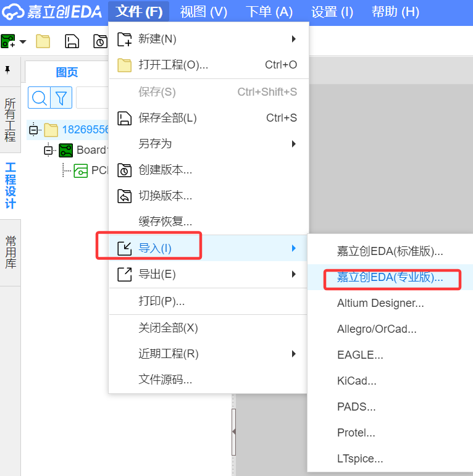The image size is (473, 476).
Task: Choose 打印(P)... menu item
Action: tap(208, 301)
